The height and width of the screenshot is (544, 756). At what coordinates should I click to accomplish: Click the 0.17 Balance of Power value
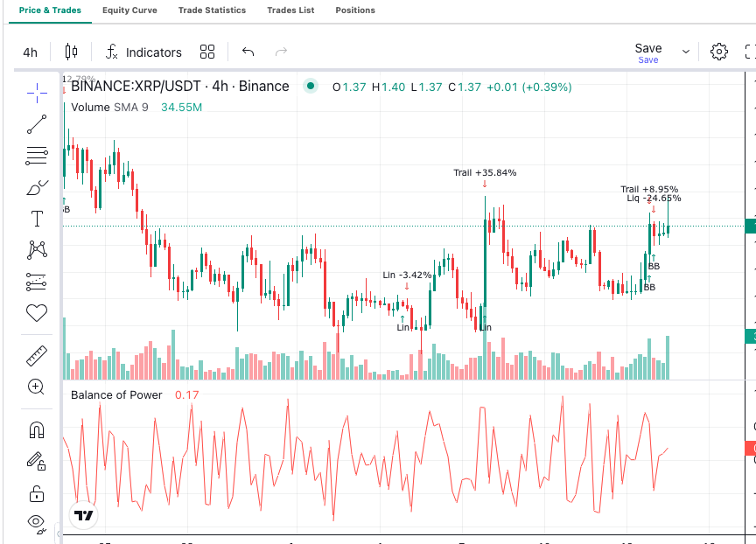coord(186,395)
